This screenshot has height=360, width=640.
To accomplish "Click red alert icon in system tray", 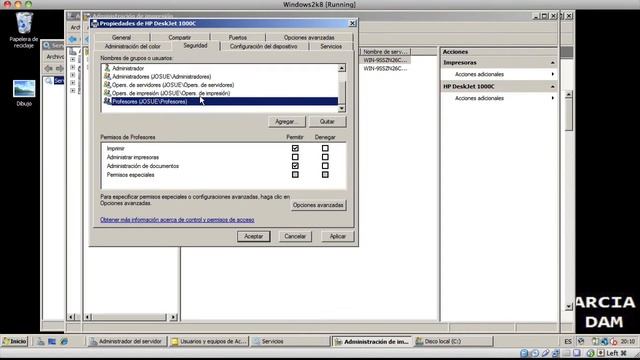I will [613, 341].
